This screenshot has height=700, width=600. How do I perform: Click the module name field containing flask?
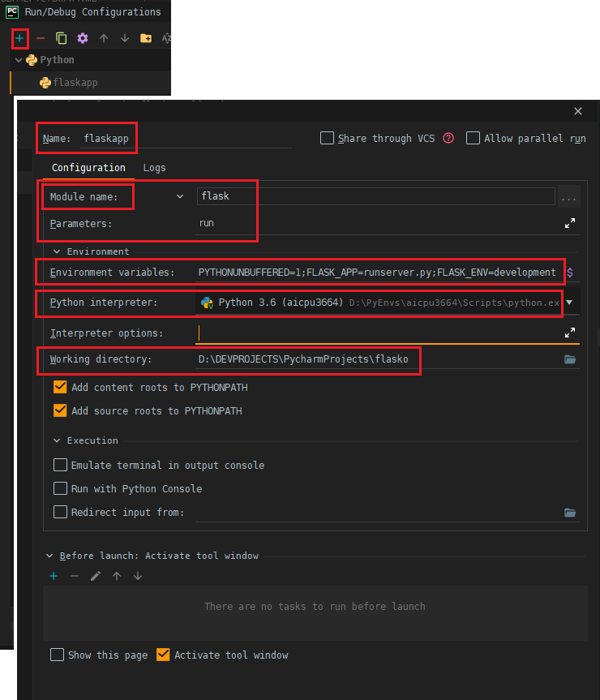375,196
